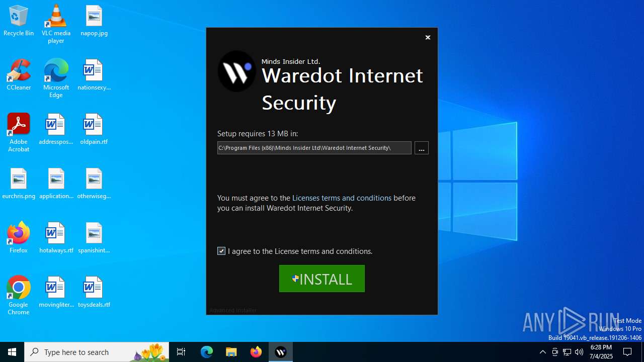Screen dimensions: 644x362
Task: Select the eurchris.png desktop file
Action: click(x=19, y=184)
